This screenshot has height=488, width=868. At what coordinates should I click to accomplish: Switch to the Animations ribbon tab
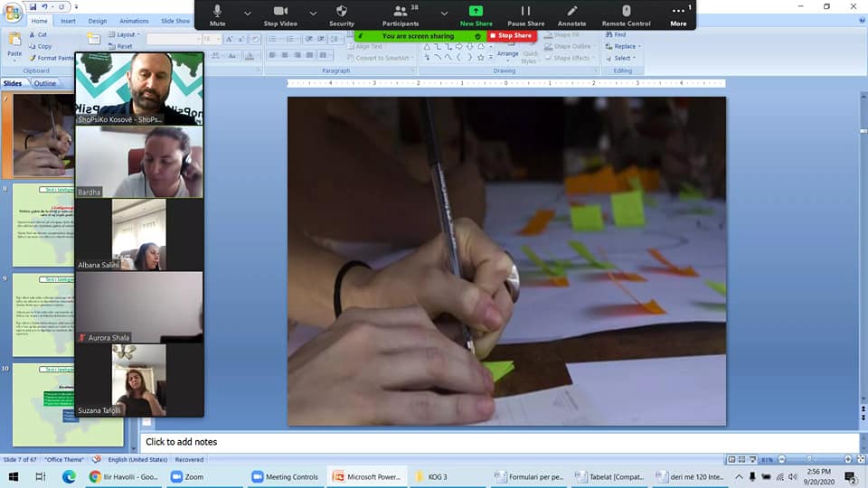tap(134, 21)
